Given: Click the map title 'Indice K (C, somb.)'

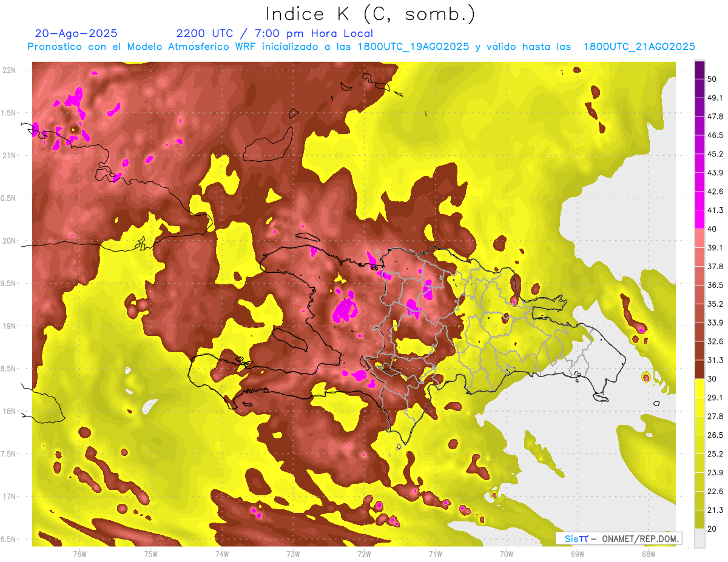Looking at the screenshot, I should coord(370,14).
